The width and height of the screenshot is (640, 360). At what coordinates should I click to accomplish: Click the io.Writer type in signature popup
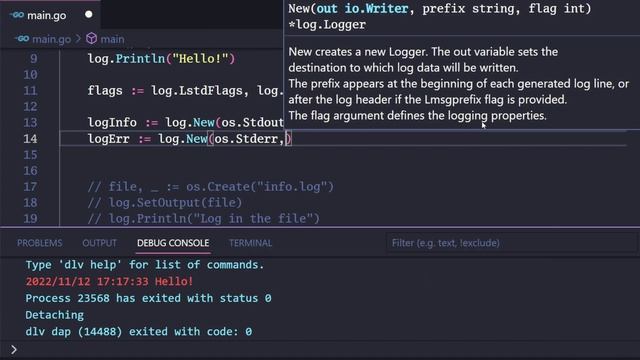click(376, 8)
